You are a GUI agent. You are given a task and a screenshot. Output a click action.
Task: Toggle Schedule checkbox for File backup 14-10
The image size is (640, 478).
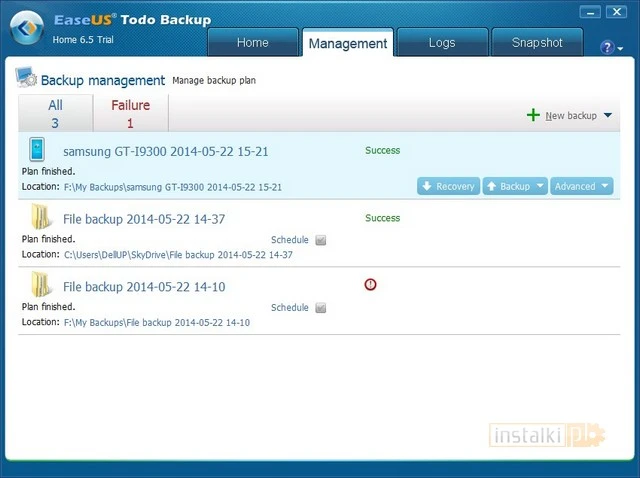pyautogui.click(x=321, y=308)
